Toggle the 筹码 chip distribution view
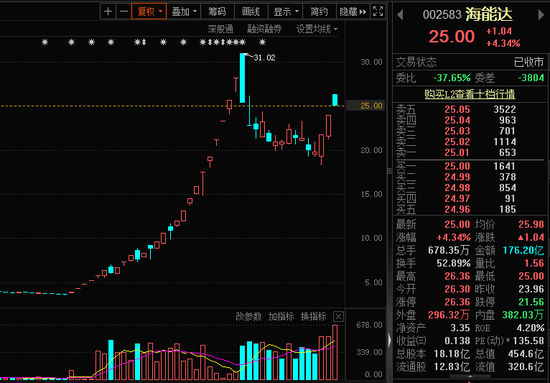The width and height of the screenshot is (550, 383). click(217, 12)
